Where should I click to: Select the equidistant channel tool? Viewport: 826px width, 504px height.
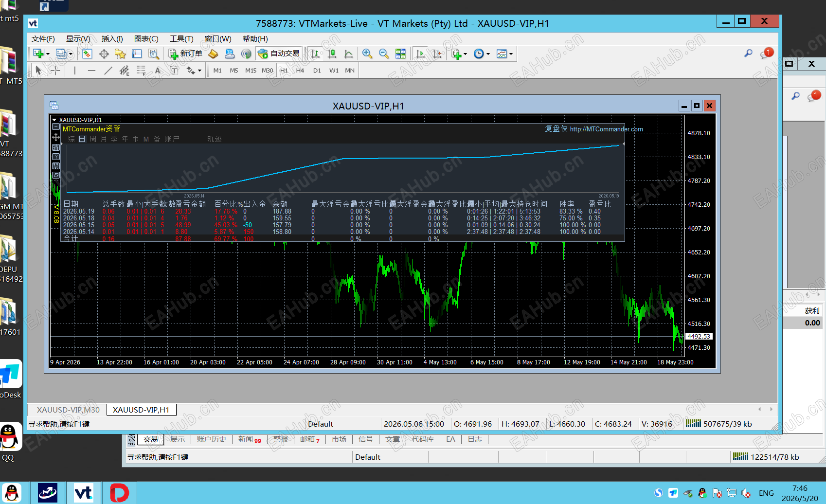point(125,71)
